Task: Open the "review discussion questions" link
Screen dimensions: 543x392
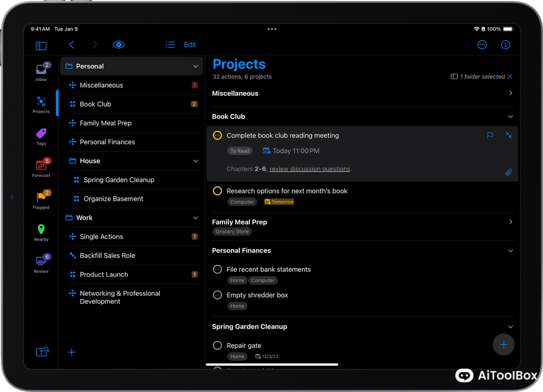Action: (x=310, y=169)
